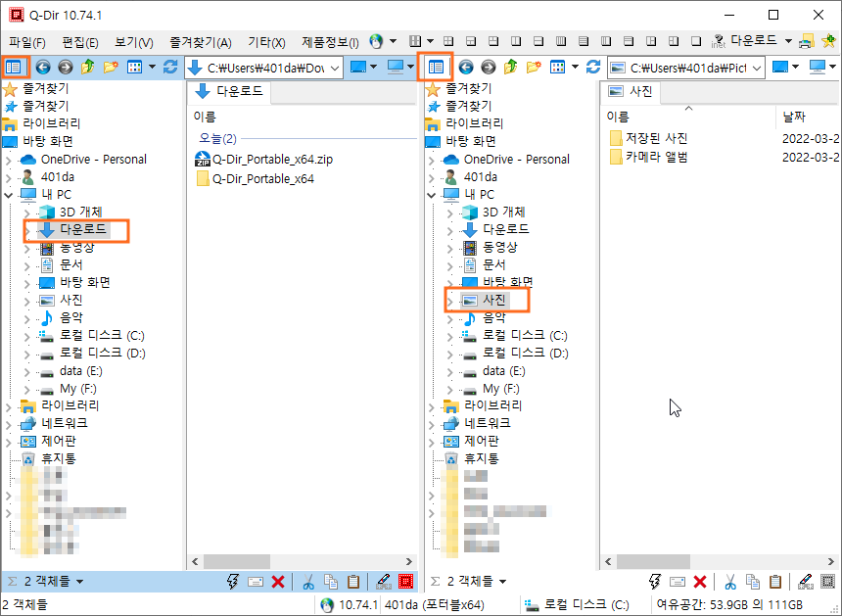The height and width of the screenshot is (616, 842).
Task: Select data (E:) drive in left tree
Action: (x=80, y=371)
